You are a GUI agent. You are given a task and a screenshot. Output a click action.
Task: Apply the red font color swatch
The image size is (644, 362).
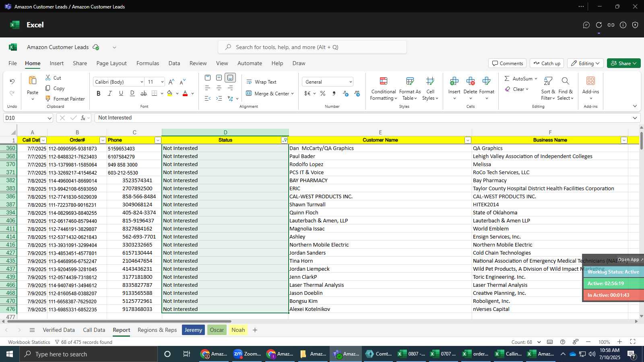click(185, 93)
